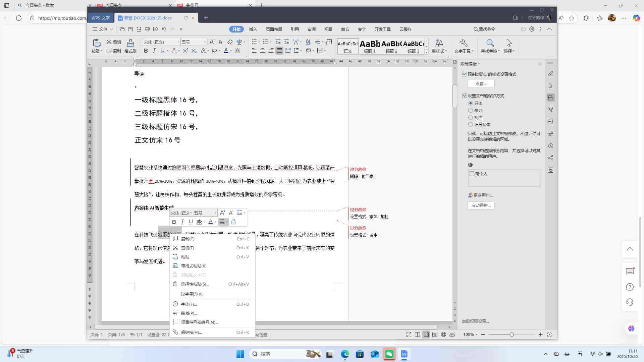This screenshot has width=644, height=362.
Task: Click the Paste icon in the ribbon
Action: [97, 43]
